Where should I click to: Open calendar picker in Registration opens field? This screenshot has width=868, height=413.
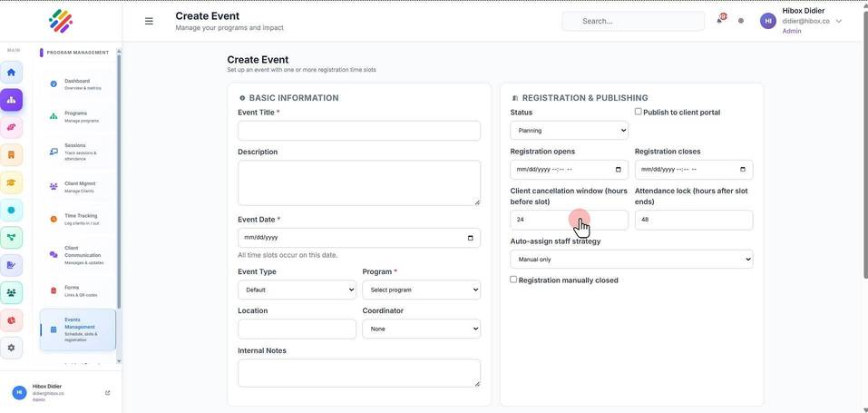tap(619, 170)
